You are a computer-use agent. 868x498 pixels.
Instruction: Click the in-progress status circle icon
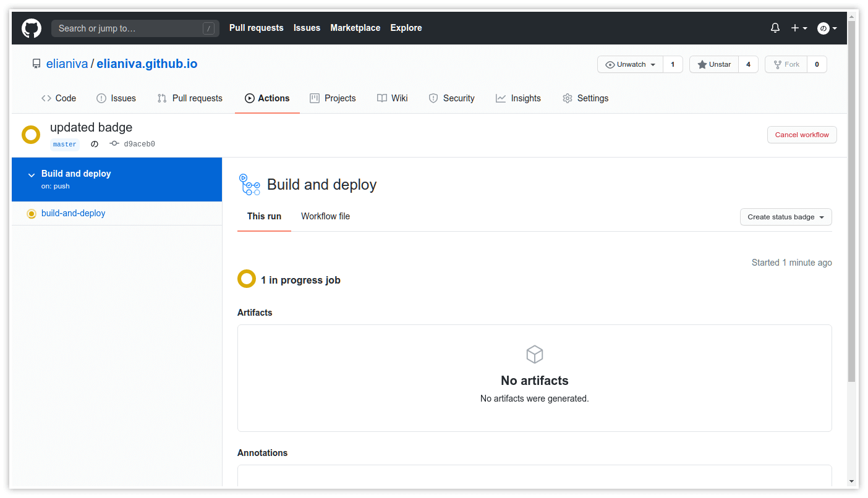(x=247, y=279)
